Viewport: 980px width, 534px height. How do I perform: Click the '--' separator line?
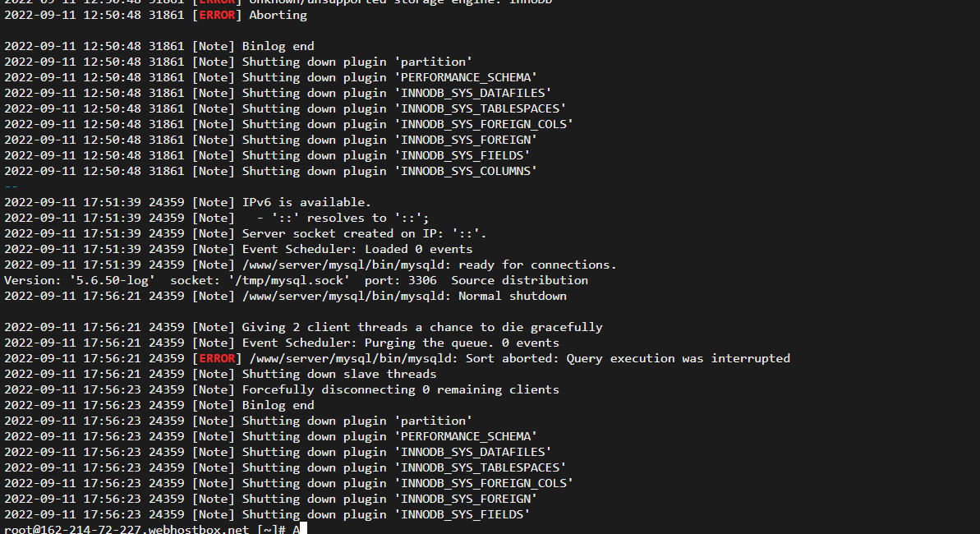tap(11, 186)
